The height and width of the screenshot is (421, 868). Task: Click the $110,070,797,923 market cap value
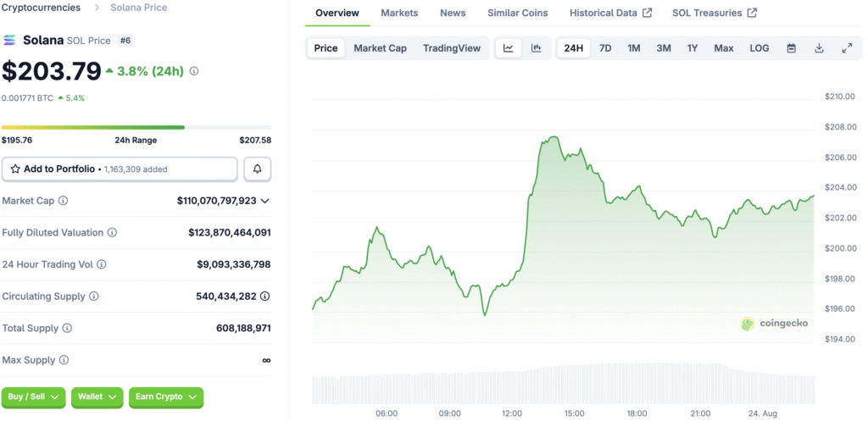click(216, 201)
